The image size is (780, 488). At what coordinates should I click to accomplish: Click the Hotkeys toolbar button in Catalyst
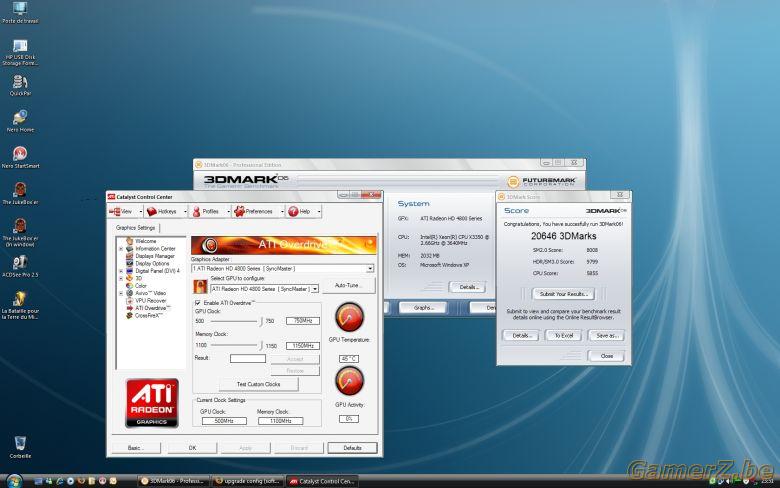pyautogui.click(x=162, y=211)
